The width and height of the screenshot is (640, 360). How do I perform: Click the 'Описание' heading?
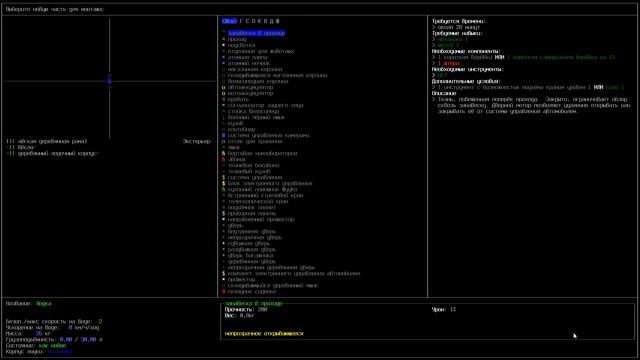click(x=444, y=93)
